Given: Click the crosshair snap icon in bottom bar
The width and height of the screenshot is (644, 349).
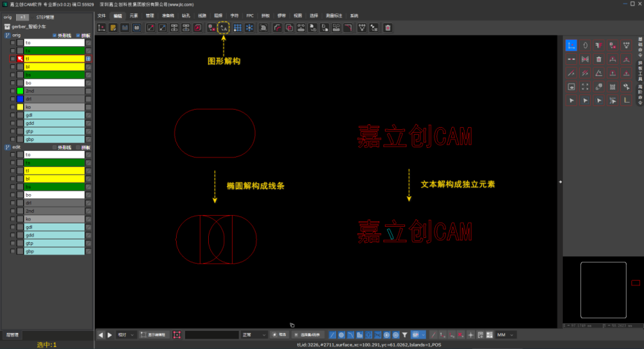Looking at the screenshot, I should [x=471, y=335].
